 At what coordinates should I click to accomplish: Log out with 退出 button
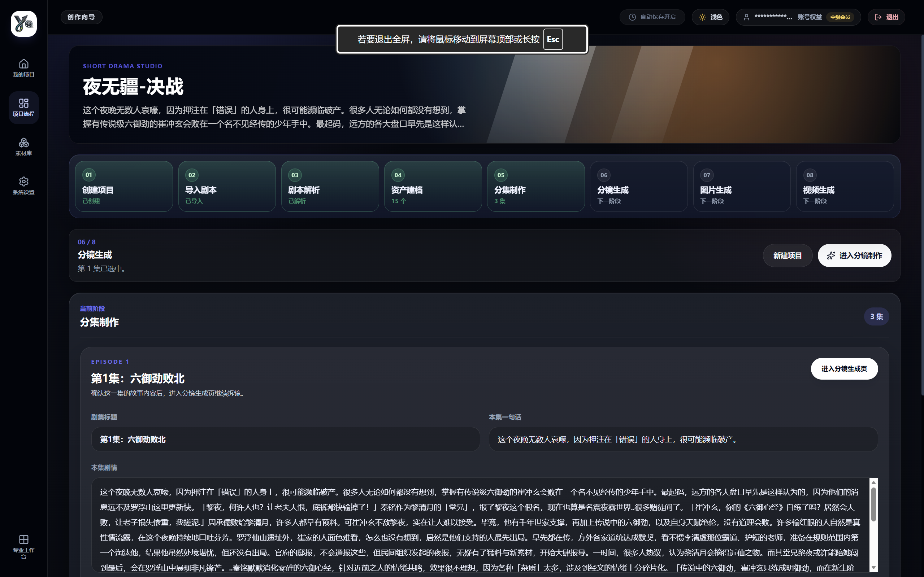pos(886,17)
